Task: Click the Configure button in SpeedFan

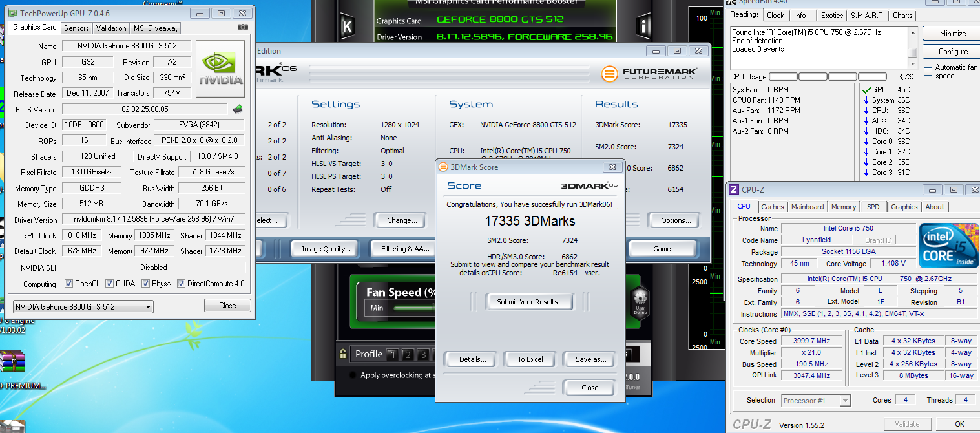Action: tap(953, 52)
